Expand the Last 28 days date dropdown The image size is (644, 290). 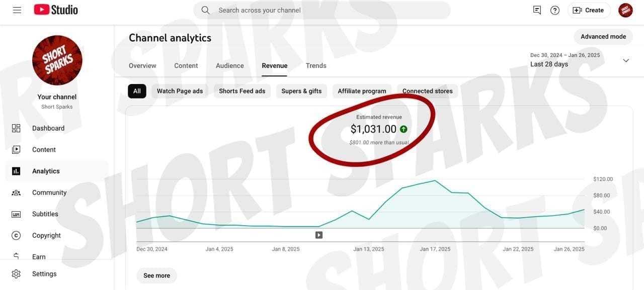pos(625,60)
